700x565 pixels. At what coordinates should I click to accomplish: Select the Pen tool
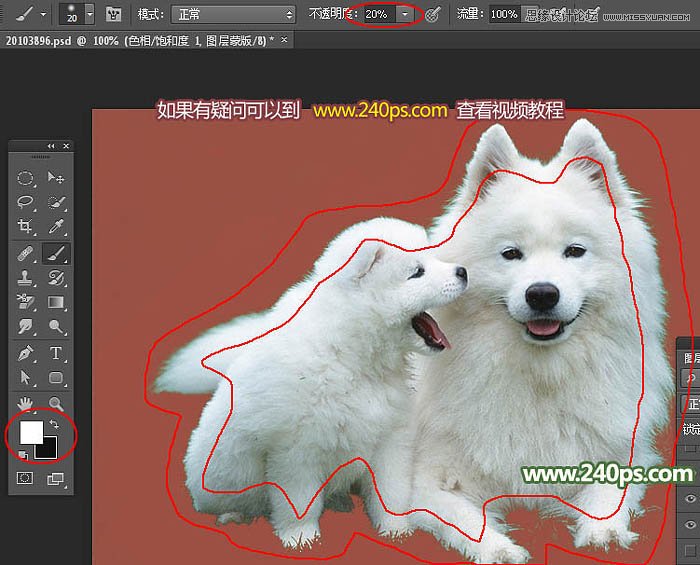tap(25, 353)
